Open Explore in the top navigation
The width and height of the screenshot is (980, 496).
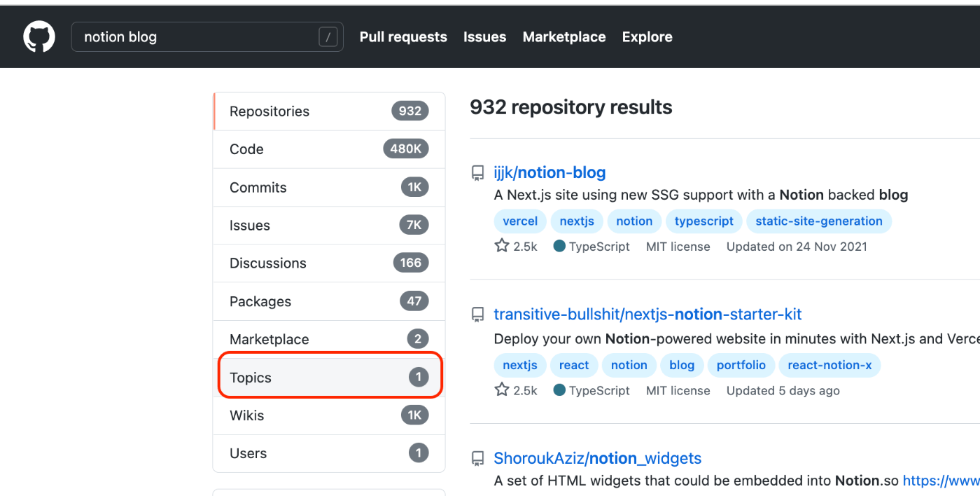click(647, 37)
